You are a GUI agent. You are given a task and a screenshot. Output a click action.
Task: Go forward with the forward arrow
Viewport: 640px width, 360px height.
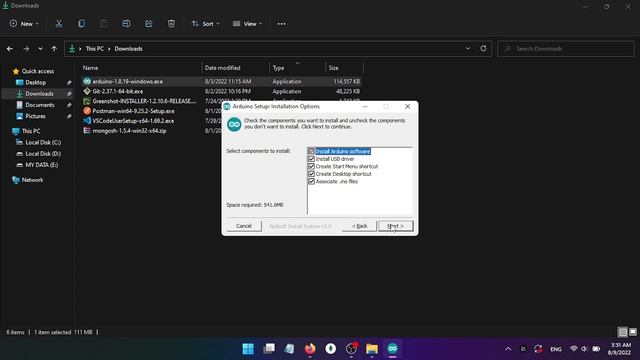click(26, 49)
